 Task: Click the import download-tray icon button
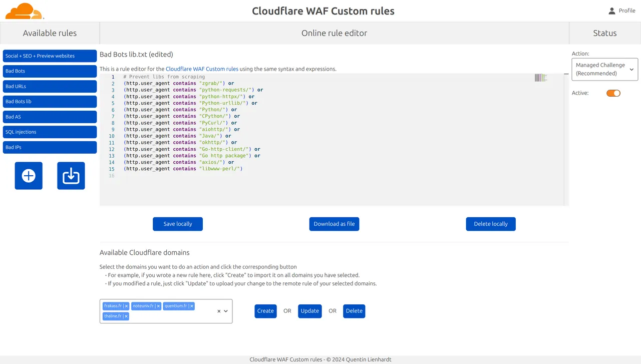[71, 176]
